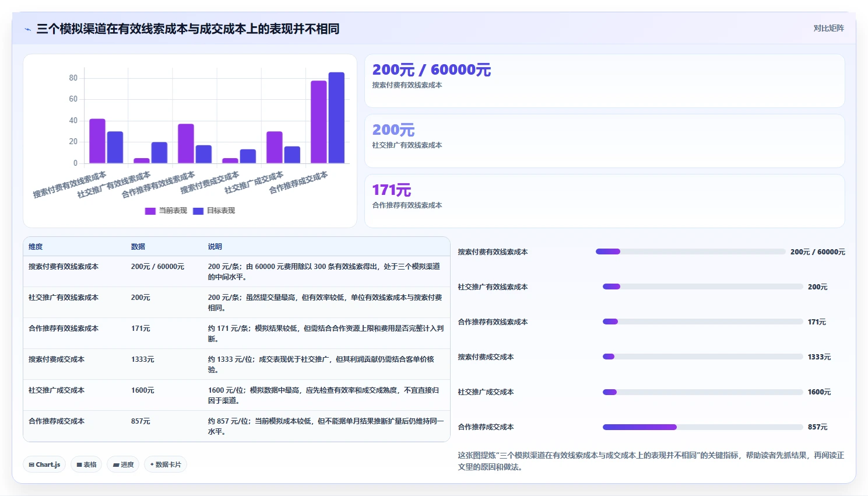Click the summary paragraph starting 这张图提炼
The width and height of the screenshot is (868, 496).
click(x=651, y=461)
